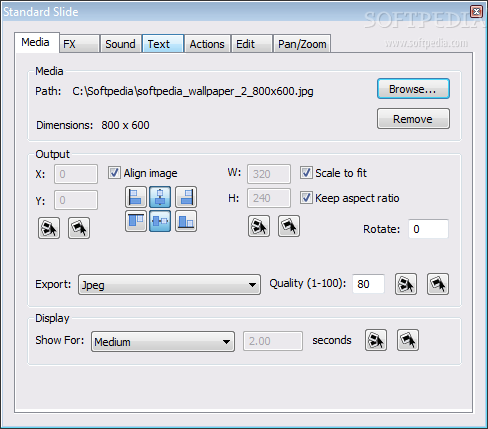Uncheck the Scale to fit option
The height and width of the screenshot is (429, 488).
coord(306,173)
